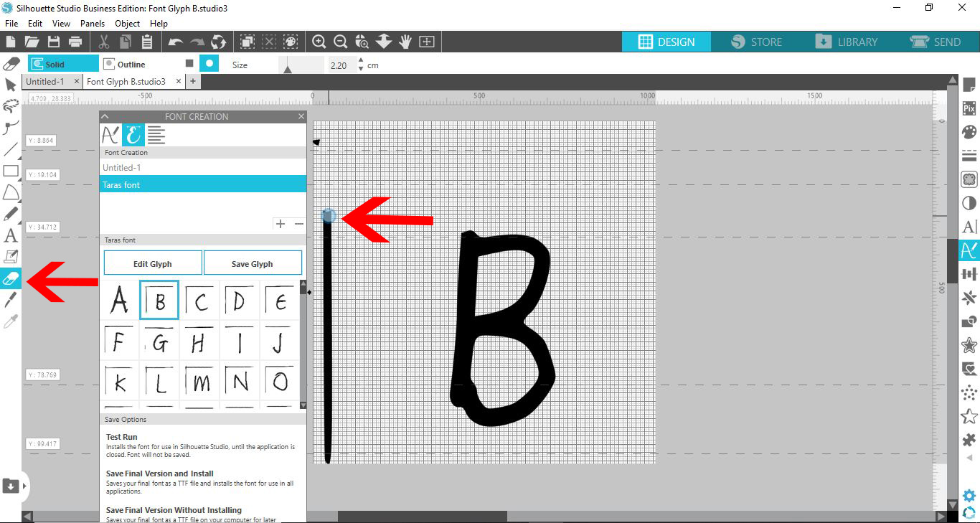Select the text alignment lines tab icon
The width and height of the screenshot is (980, 523).
coord(156,134)
